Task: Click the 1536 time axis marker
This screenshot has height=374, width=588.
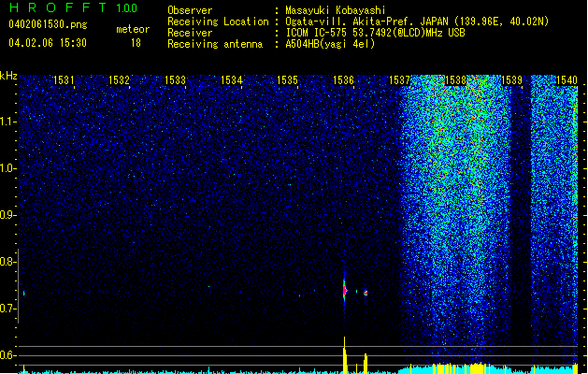Action: (343, 80)
